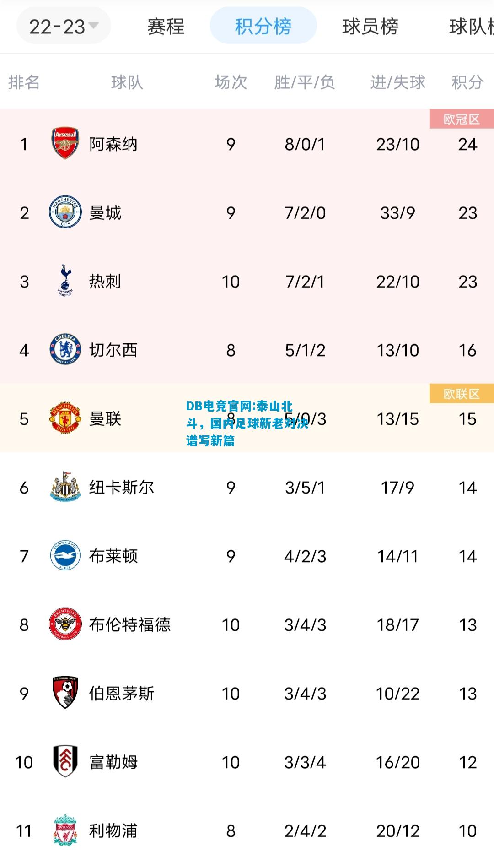494x868 pixels.
Task: Open the 球员榜 tab
Action: click(370, 27)
